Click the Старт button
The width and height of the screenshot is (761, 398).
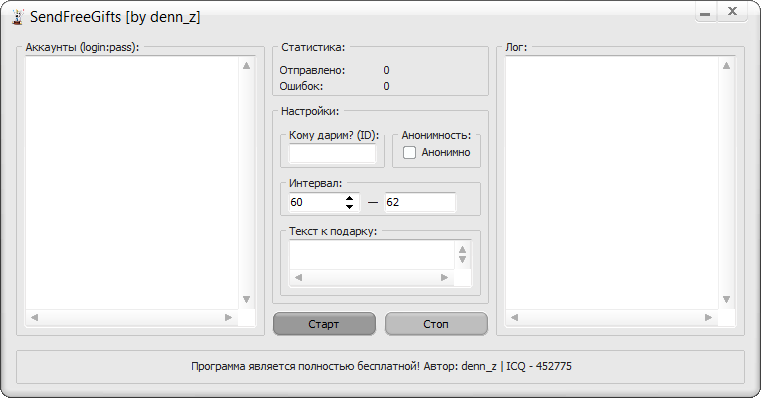(x=324, y=324)
